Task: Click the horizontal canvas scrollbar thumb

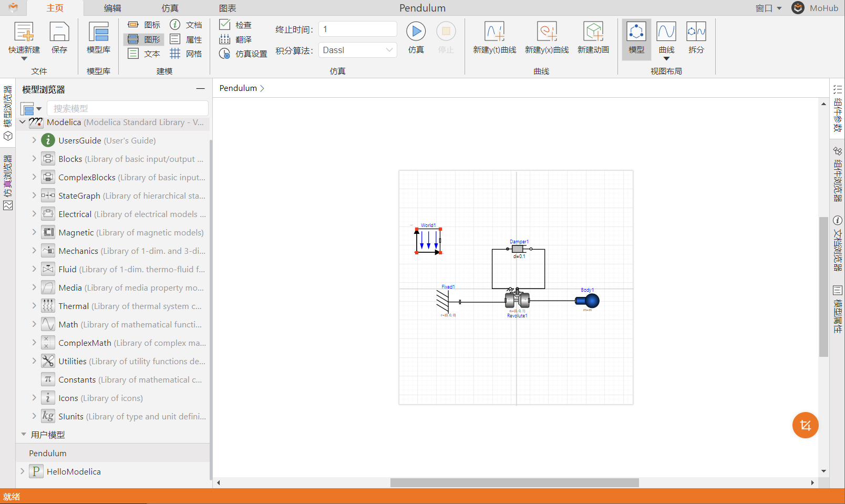Action: pos(514,482)
